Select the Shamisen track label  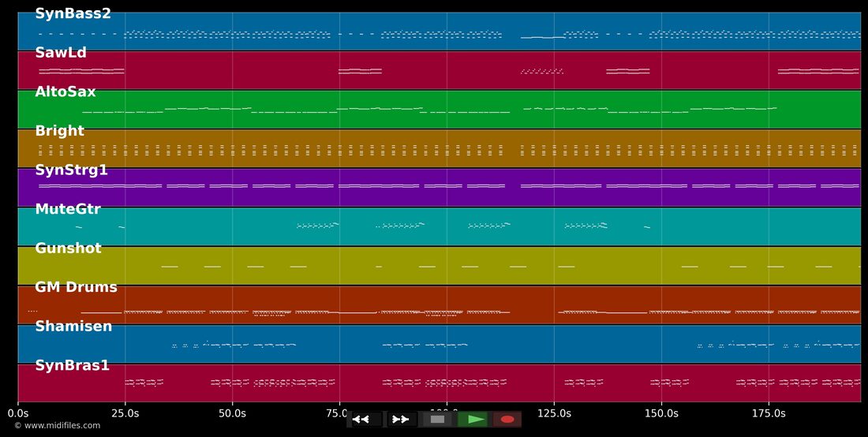click(73, 327)
